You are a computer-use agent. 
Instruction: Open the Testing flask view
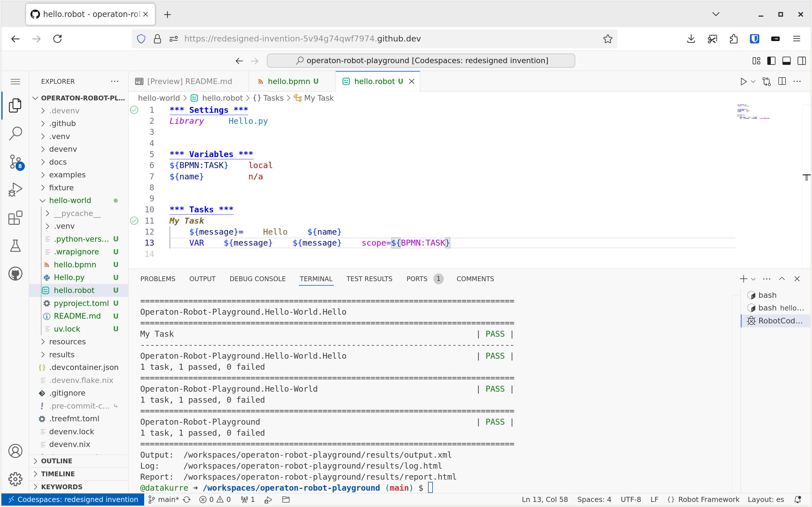click(x=15, y=245)
